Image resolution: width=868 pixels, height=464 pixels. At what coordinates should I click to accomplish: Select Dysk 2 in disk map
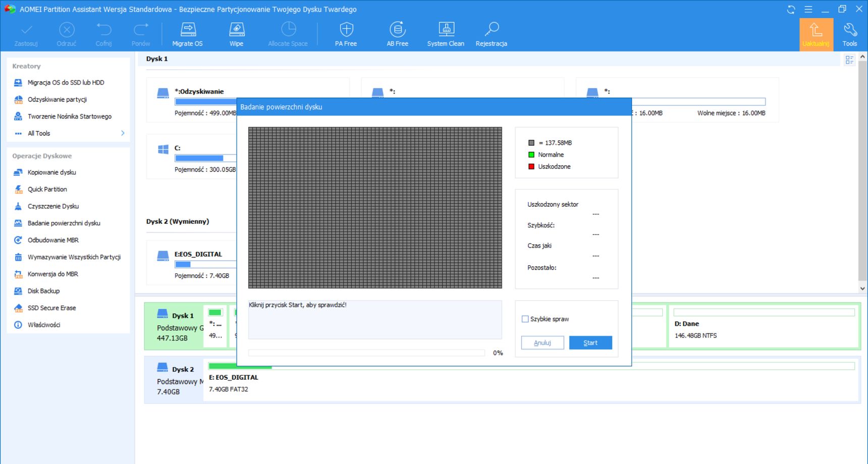click(174, 380)
